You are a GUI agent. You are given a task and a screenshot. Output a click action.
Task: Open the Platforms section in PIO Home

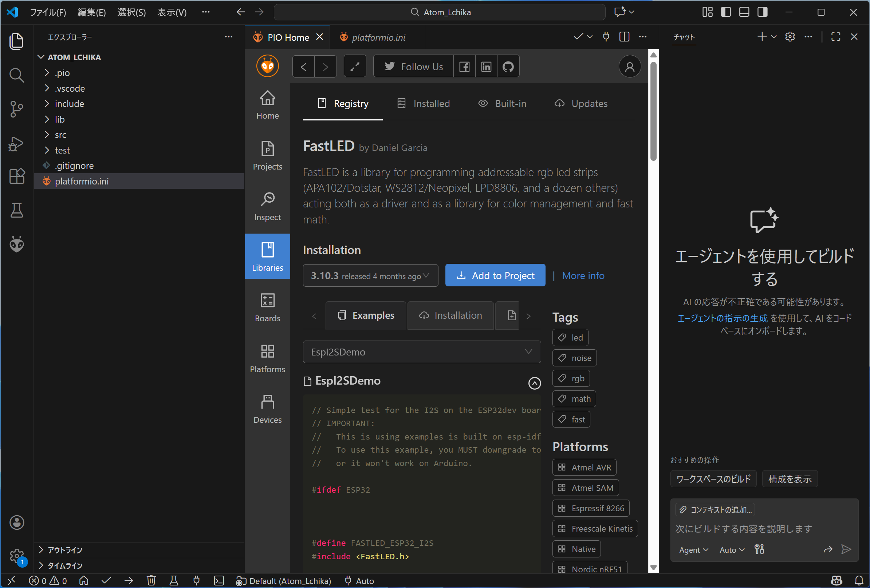tap(267, 358)
